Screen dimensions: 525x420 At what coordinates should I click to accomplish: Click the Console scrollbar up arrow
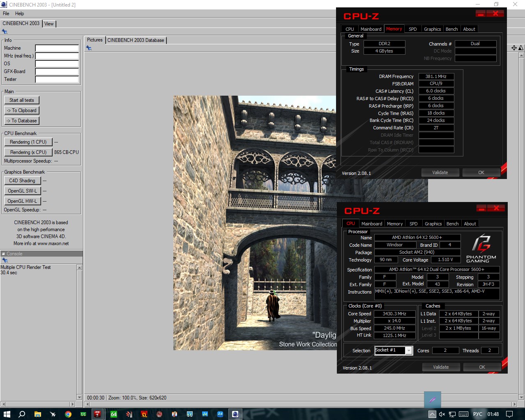tap(80, 268)
